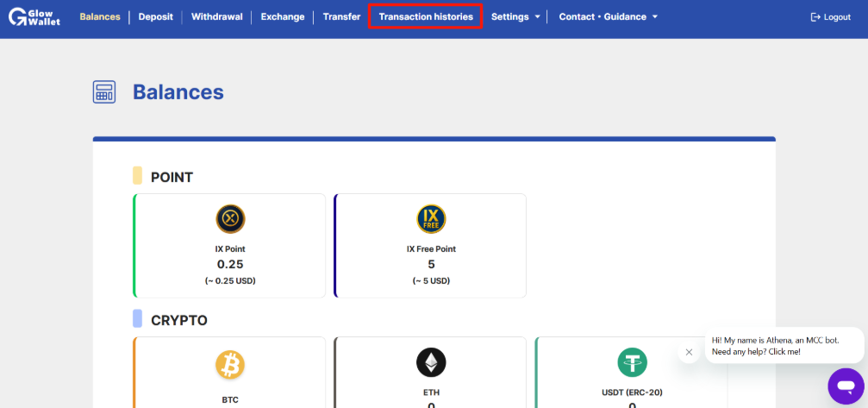
Task: Select the "(~ 0.25 USD)" text
Action: click(230, 280)
